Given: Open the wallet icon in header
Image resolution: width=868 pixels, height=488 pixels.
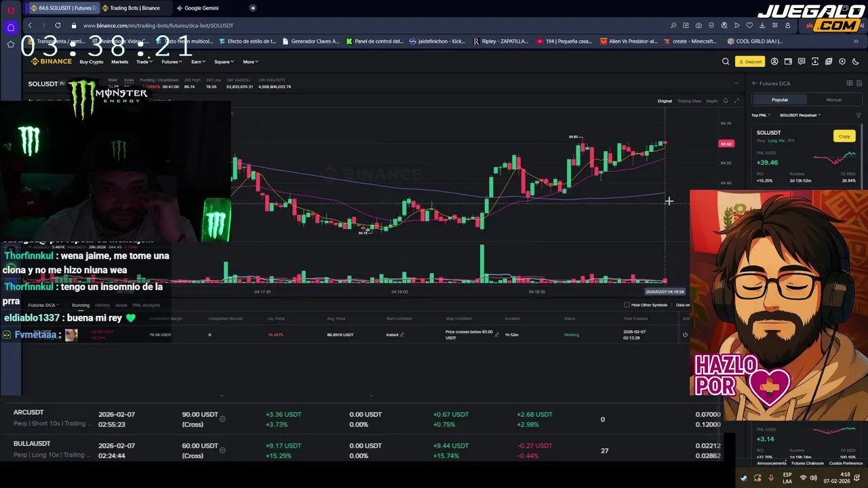Looking at the screenshot, I should click(x=788, y=62).
